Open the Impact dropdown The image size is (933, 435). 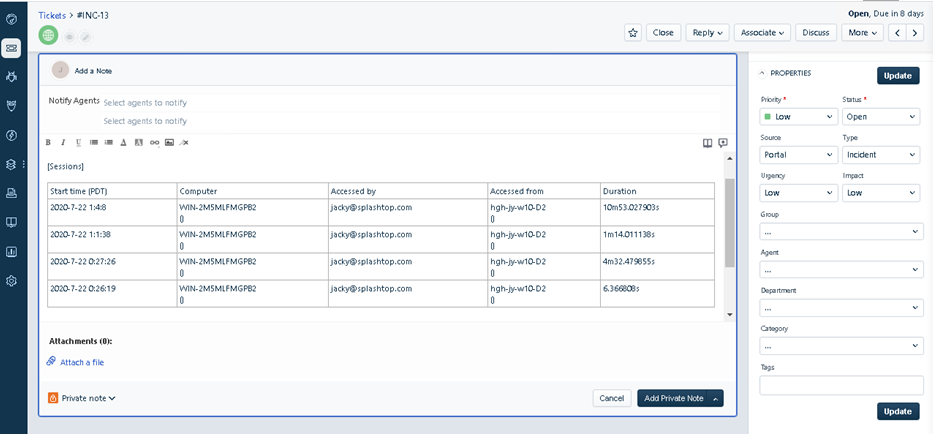[x=881, y=193]
